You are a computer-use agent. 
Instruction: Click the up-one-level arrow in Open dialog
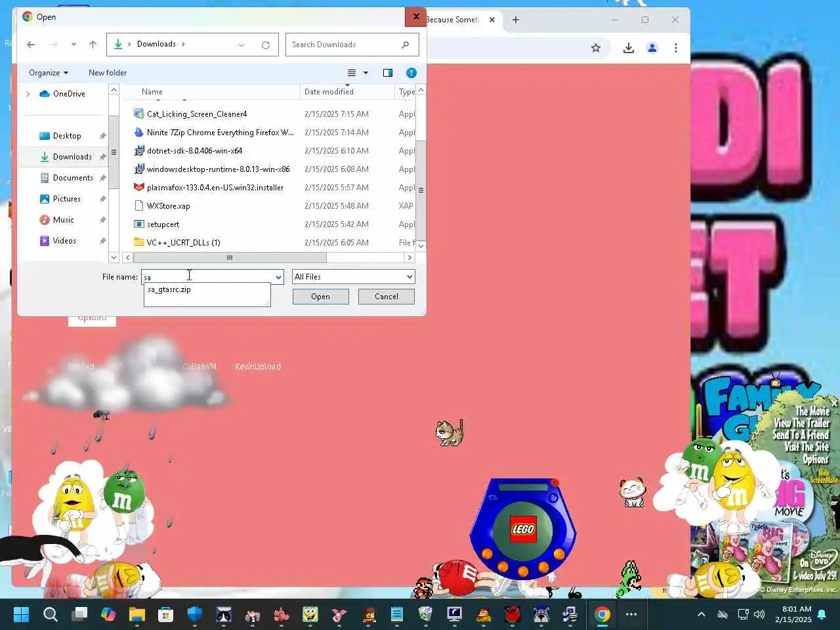point(93,45)
